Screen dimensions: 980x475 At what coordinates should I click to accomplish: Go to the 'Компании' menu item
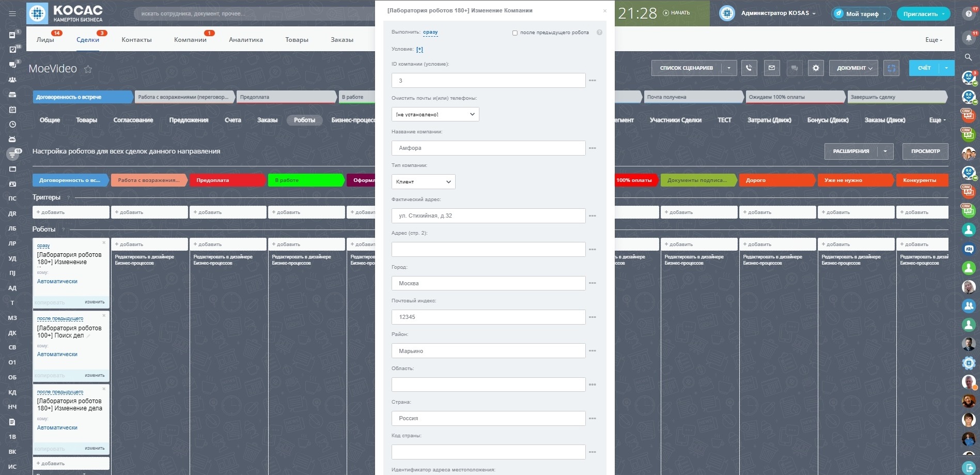click(190, 40)
